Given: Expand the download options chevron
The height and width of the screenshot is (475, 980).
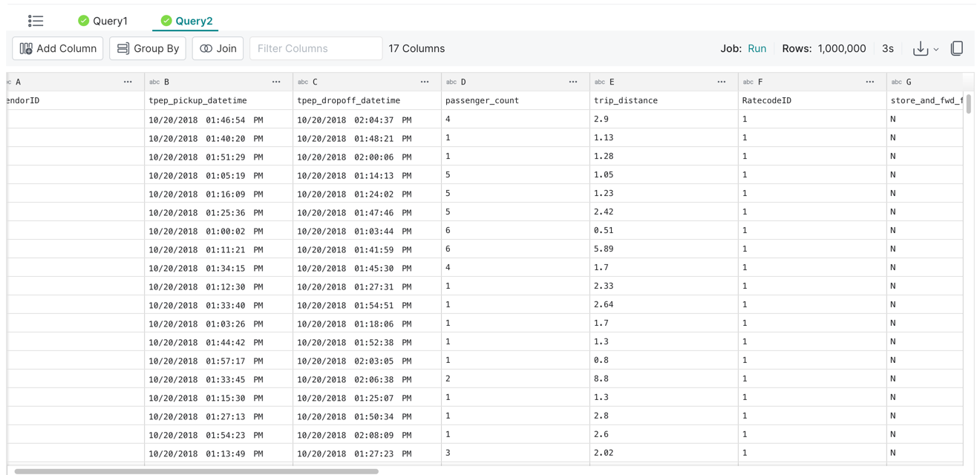Looking at the screenshot, I should pyautogui.click(x=936, y=50).
